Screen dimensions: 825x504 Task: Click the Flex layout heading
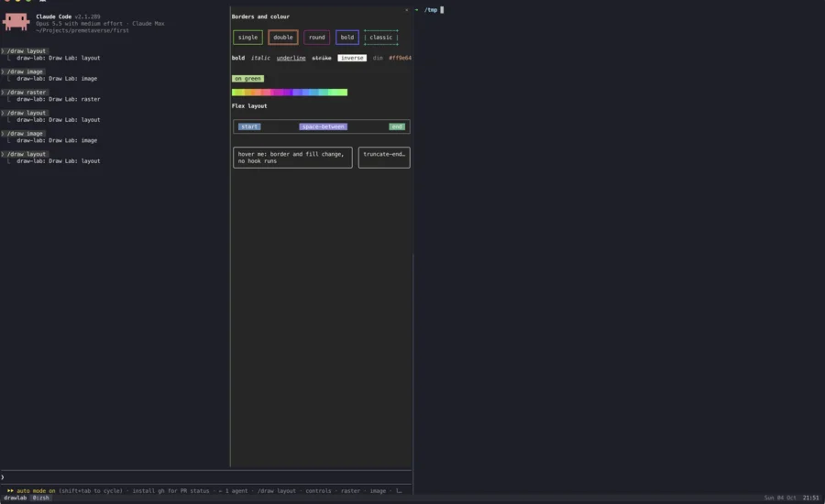(249, 106)
